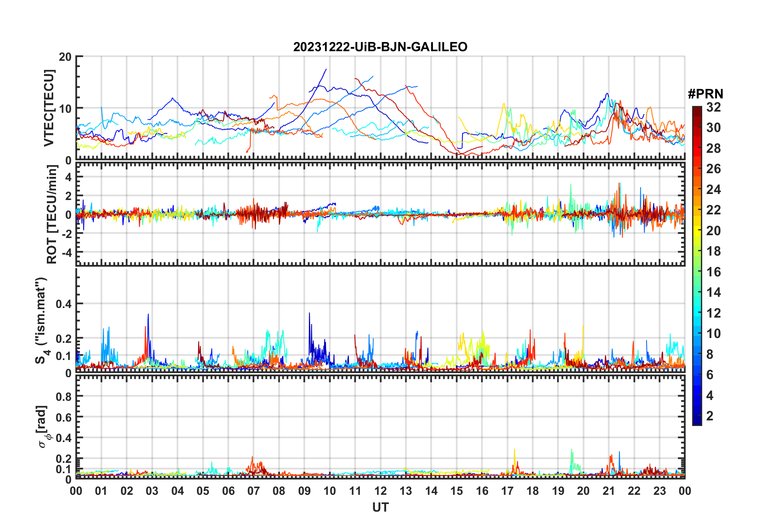Click the colorbar tick label 2

[x=710, y=416]
